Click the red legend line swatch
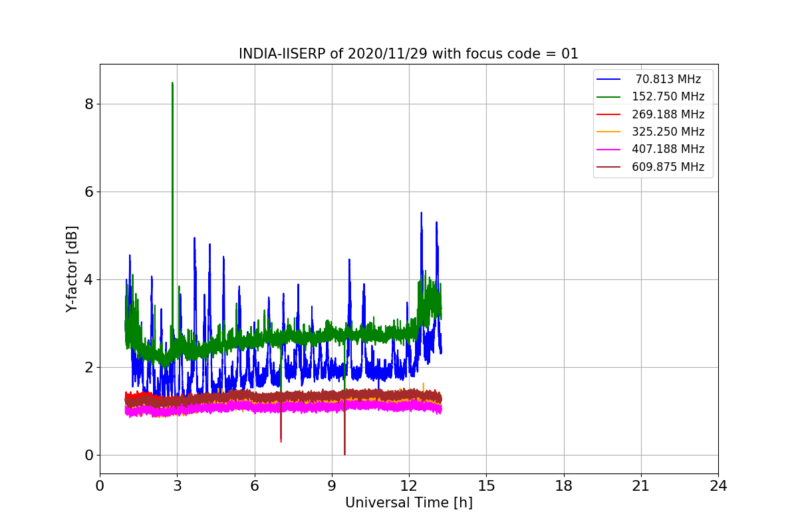Screen dimensions: 798x532 tap(608, 114)
